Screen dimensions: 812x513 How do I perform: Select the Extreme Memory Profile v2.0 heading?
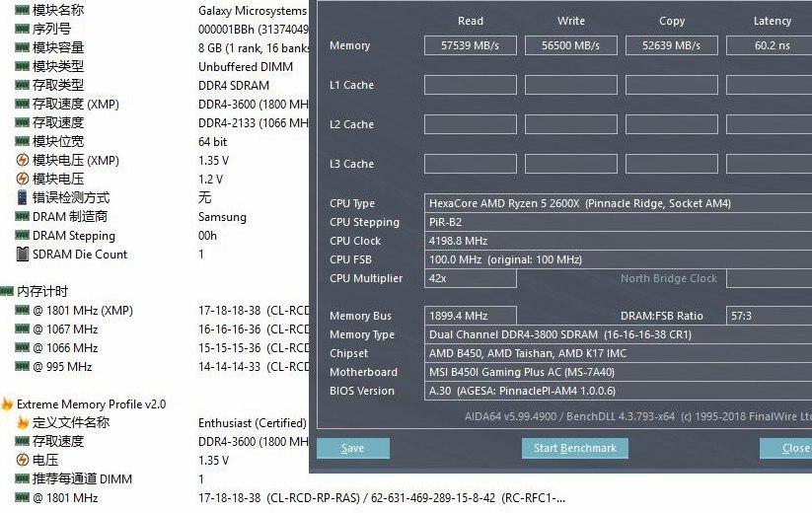91,404
